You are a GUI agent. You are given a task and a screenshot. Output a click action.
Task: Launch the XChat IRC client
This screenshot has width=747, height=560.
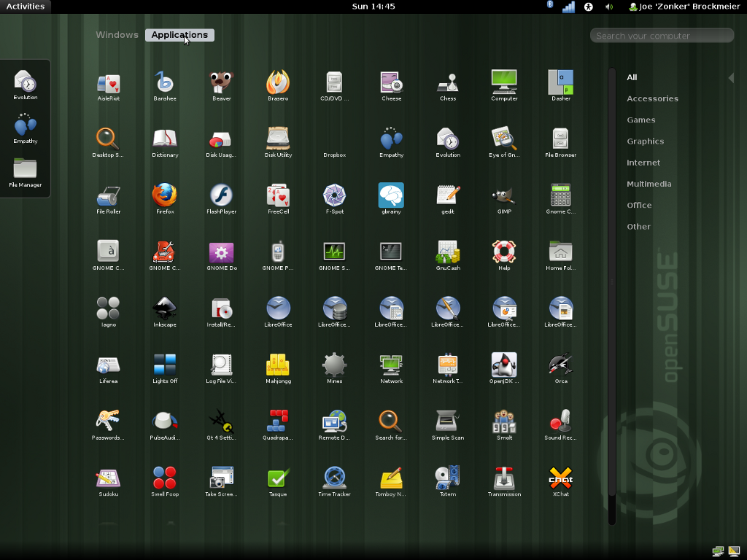coord(560,478)
